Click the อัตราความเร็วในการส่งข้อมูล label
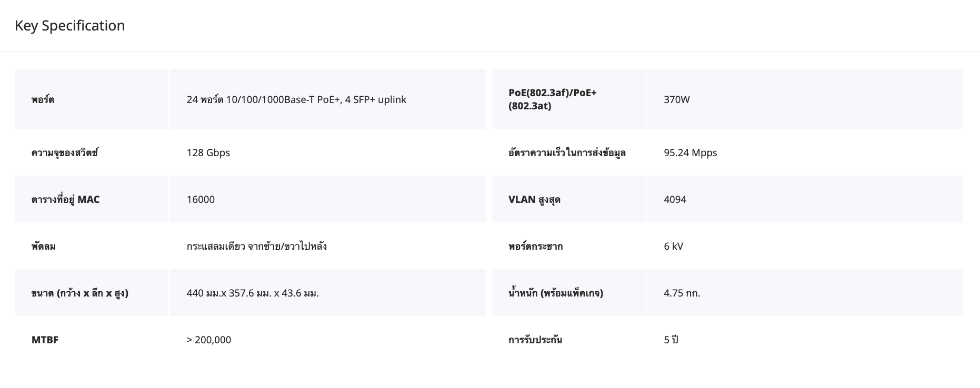Screen dimensions: 980x388 click(567, 152)
